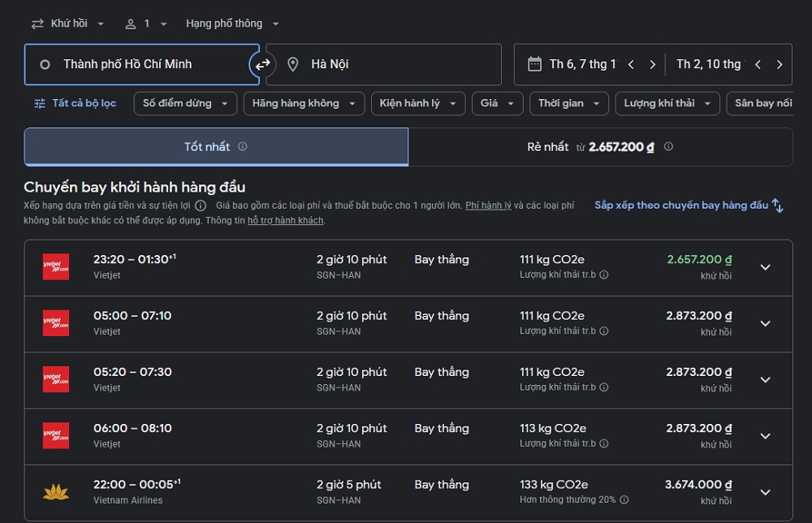Expand the 06:00 – 08:10 Vietjet flight
Screen dimensions: 812x523
[766, 436]
